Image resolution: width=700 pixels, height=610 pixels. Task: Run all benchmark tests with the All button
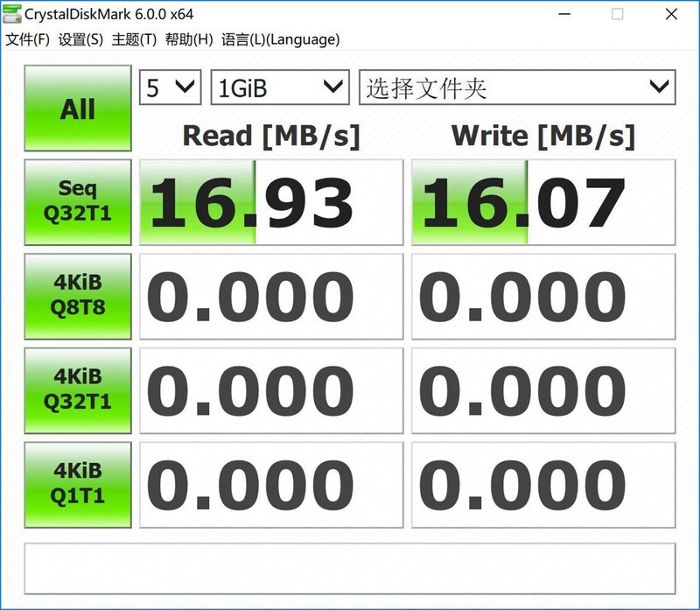[x=77, y=109]
